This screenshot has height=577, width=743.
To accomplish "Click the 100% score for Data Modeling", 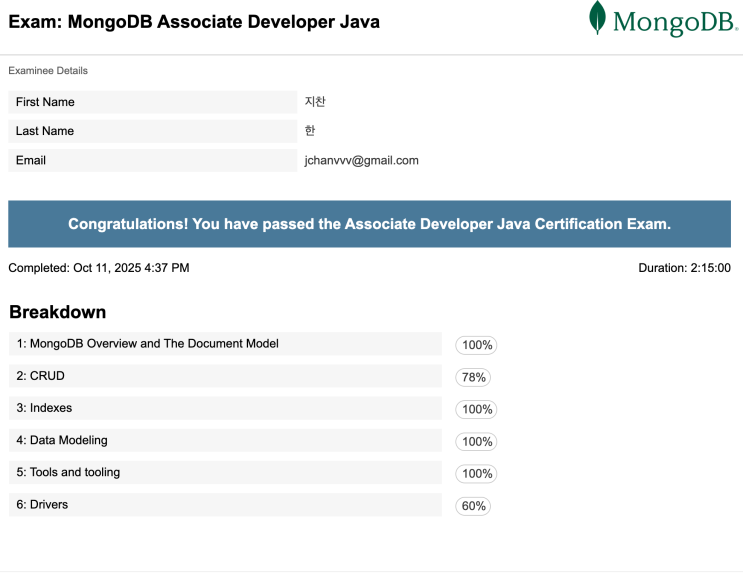I will pyautogui.click(x=476, y=442).
